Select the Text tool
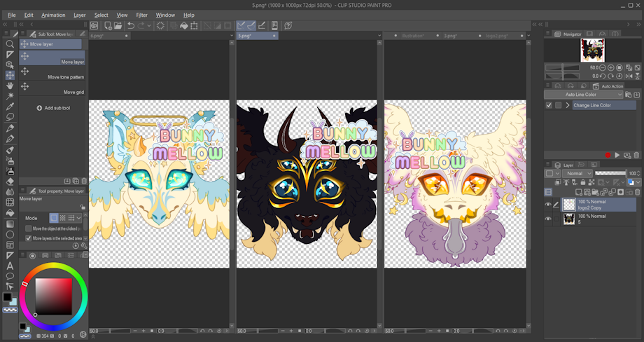Screen dimensions: 644x342 coord(10,266)
